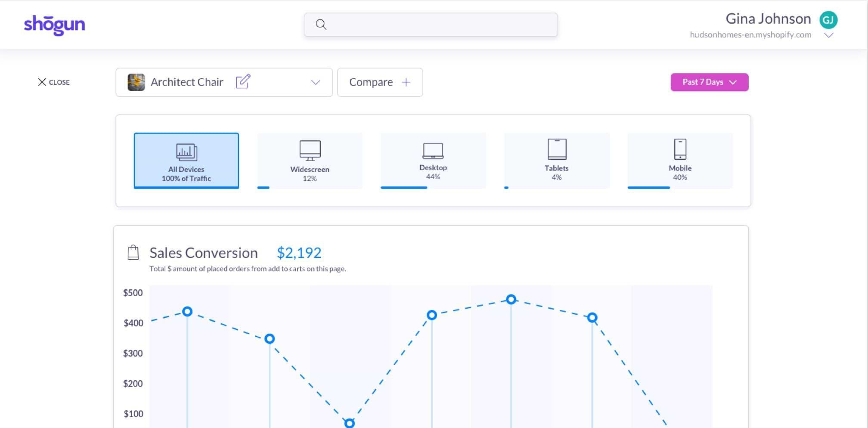This screenshot has width=868, height=428.
Task: Open the Past 7 Days date range
Action: tap(709, 82)
